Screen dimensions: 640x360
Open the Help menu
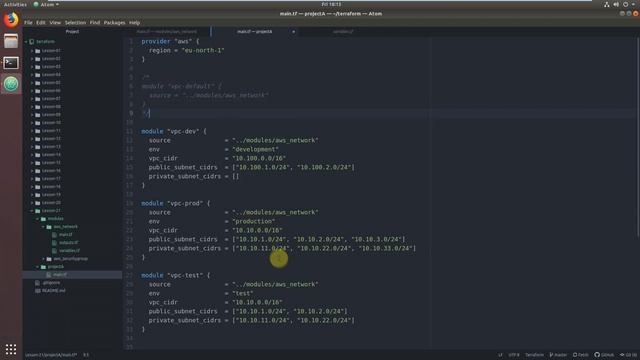tap(134, 23)
